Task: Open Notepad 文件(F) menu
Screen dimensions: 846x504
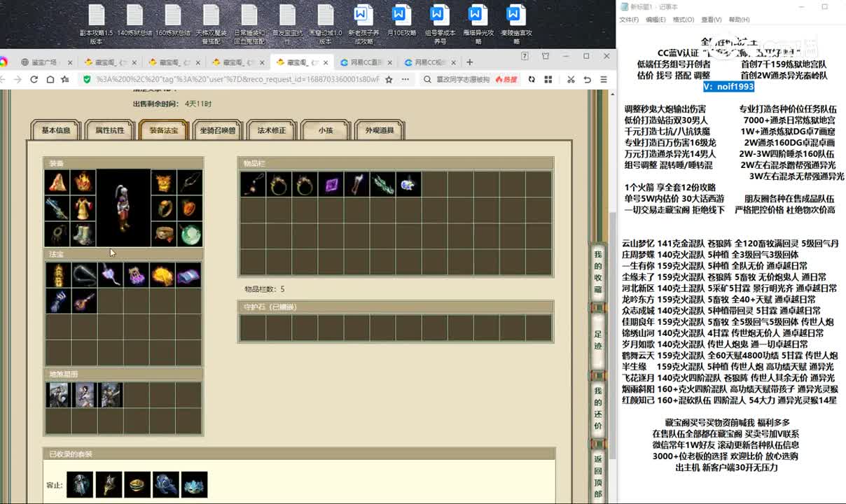Action: point(629,20)
